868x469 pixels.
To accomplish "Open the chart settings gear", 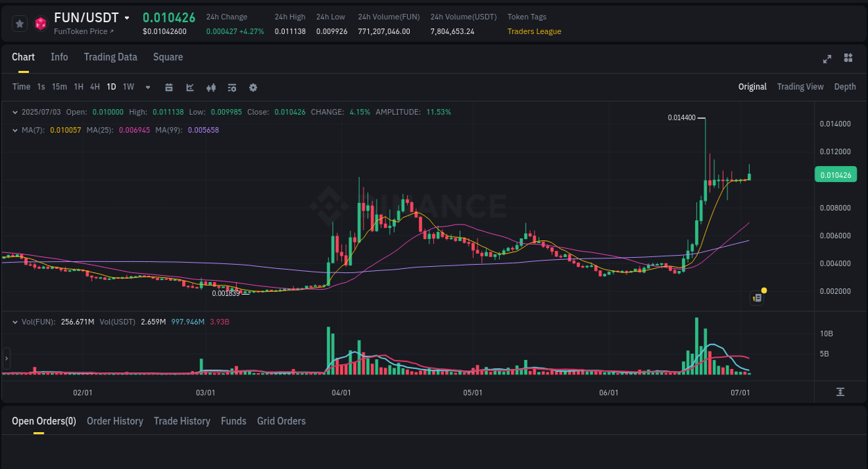I will coord(252,87).
